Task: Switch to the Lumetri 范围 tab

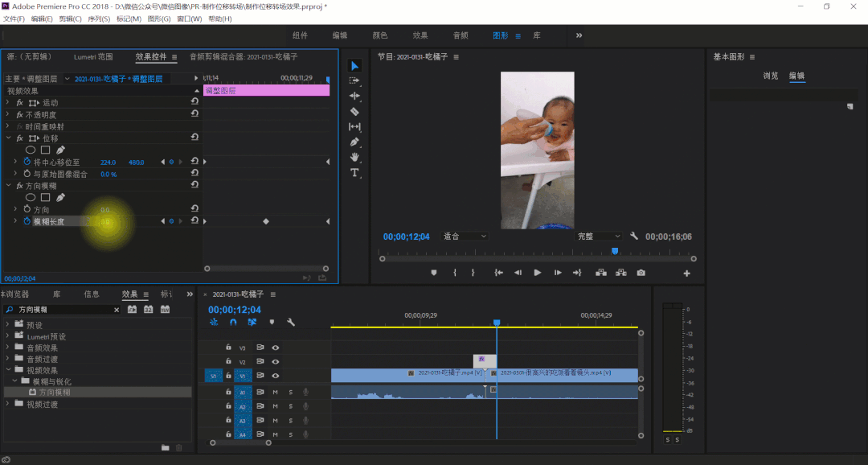Action: tap(93, 56)
